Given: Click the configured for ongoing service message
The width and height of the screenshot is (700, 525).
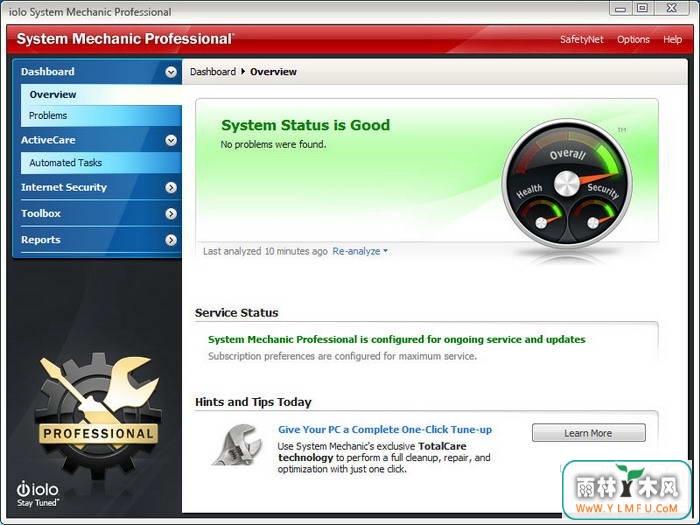Looking at the screenshot, I should 396,340.
